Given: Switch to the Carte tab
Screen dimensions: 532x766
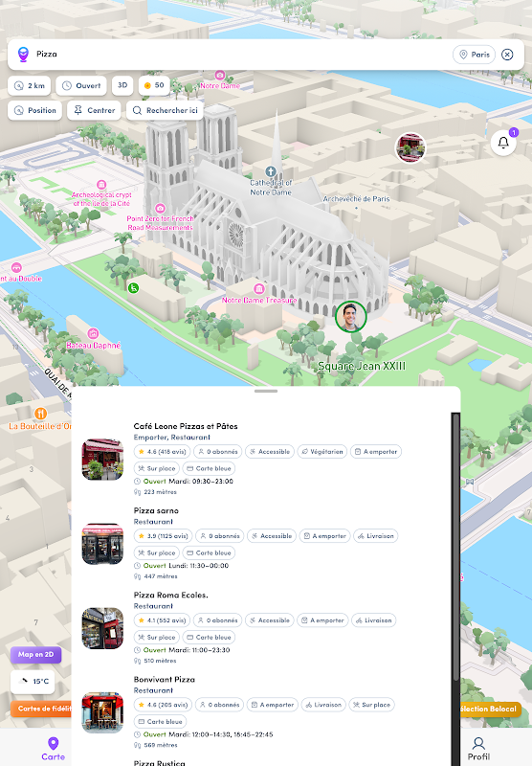Looking at the screenshot, I should click(53, 749).
